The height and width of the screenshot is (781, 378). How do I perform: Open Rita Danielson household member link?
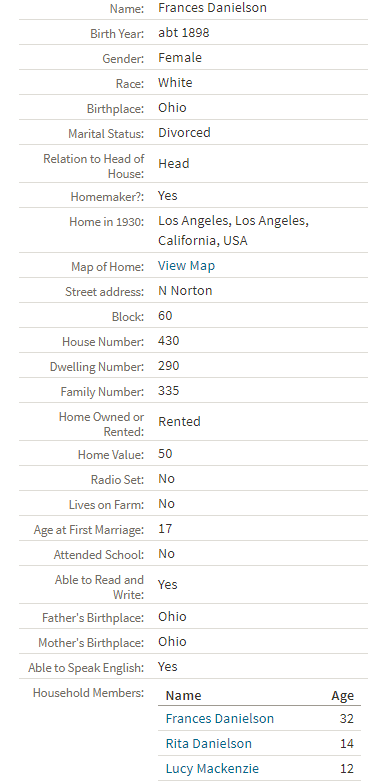(209, 744)
